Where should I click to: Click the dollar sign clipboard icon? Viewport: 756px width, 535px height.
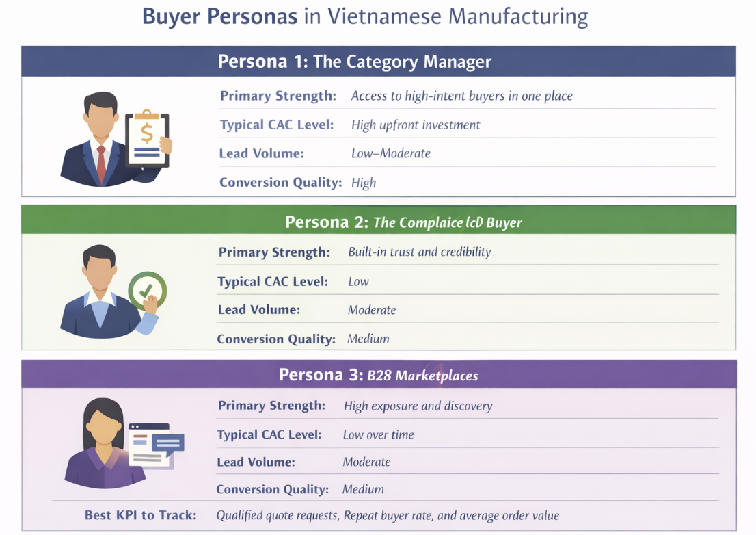148,138
